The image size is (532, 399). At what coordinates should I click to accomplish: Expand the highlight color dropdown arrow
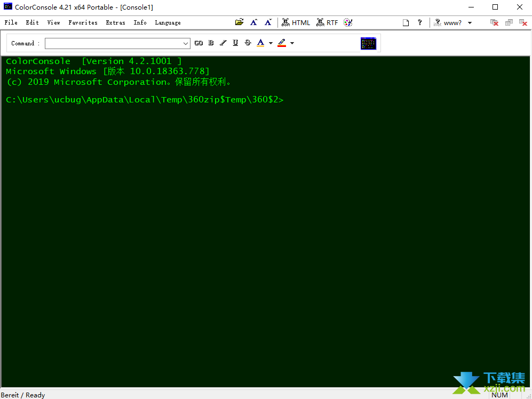(292, 43)
